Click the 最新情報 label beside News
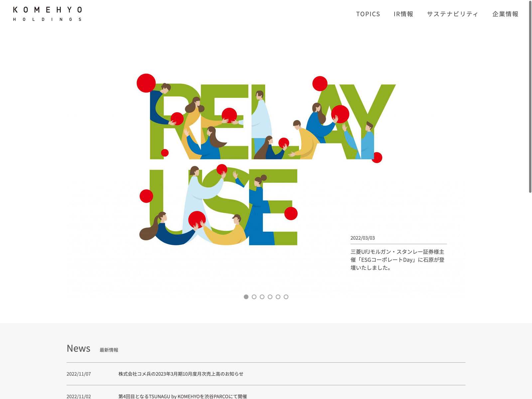The width and height of the screenshot is (532, 399). coord(109,350)
